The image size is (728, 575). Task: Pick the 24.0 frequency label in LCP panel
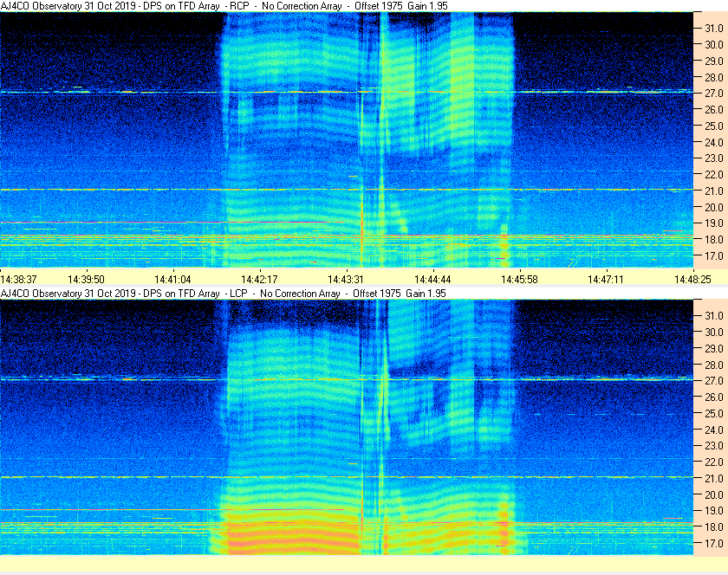[x=714, y=430]
